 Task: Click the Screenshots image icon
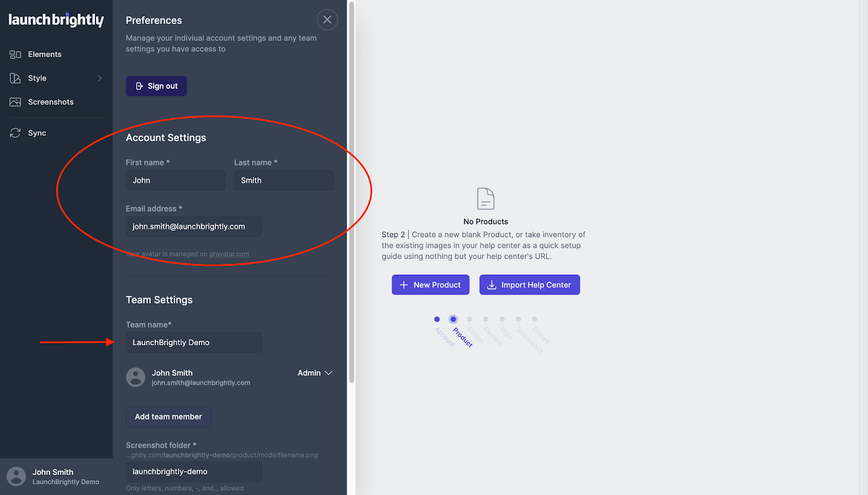click(x=15, y=102)
